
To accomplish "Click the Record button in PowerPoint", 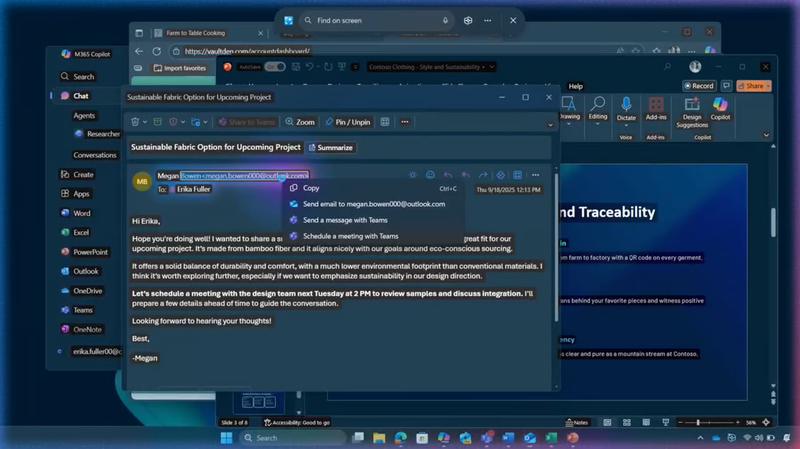I will click(x=699, y=86).
